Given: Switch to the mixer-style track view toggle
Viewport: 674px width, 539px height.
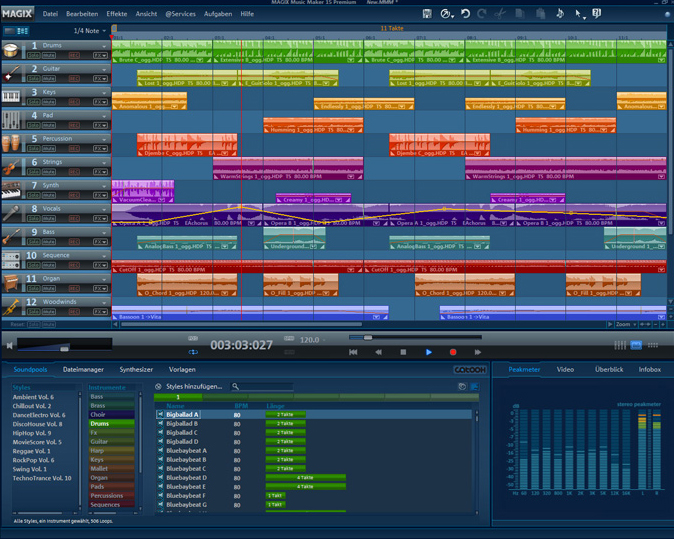Looking at the screenshot, I should coord(23,31).
